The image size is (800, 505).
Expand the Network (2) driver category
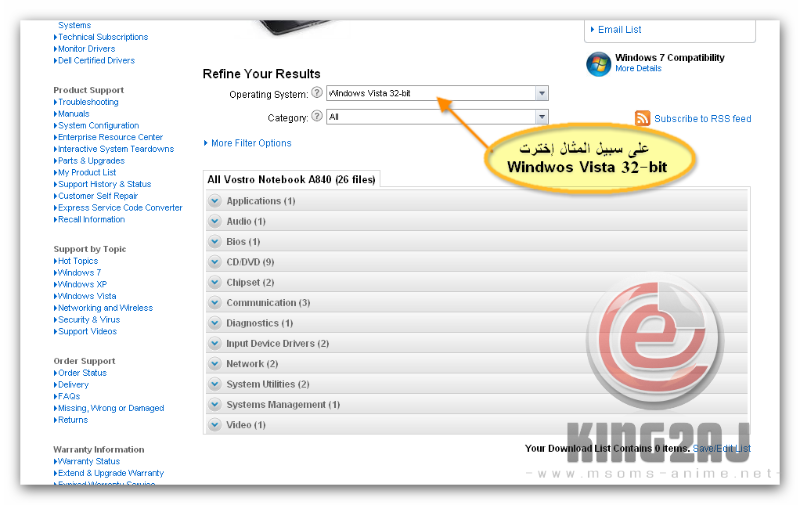click(252, 364)
